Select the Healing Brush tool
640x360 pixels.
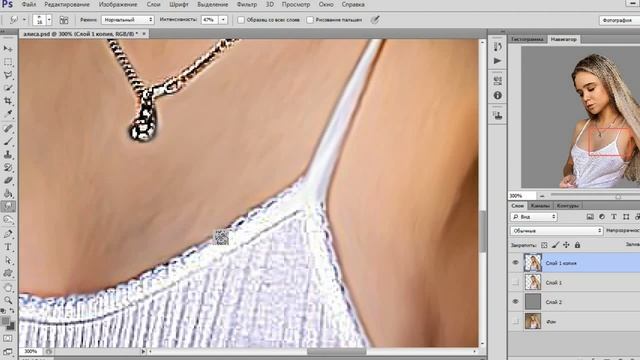[8, 128]
